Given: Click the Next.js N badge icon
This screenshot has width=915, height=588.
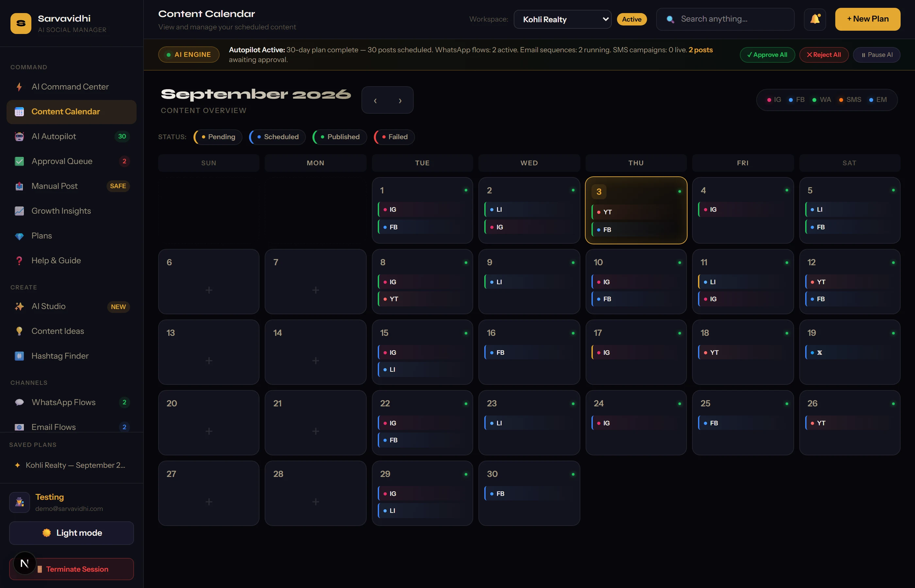Looking at the screenshot, I should 25,563.
